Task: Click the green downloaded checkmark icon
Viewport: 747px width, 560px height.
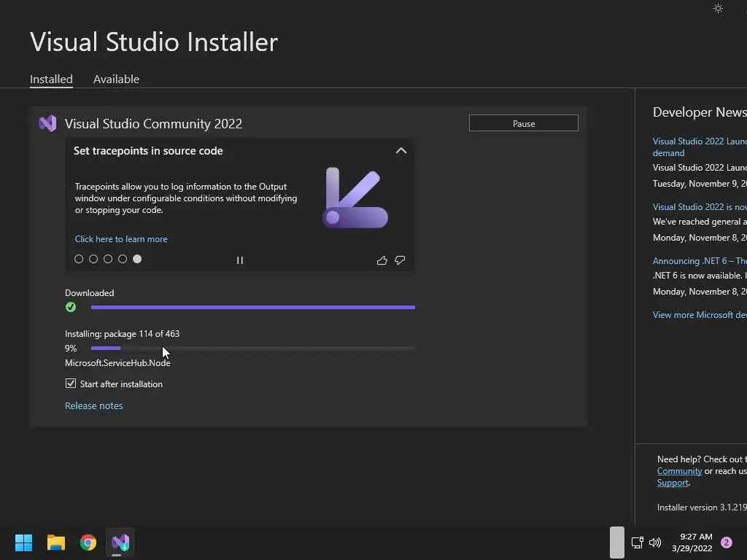Action: click(71, 307)
